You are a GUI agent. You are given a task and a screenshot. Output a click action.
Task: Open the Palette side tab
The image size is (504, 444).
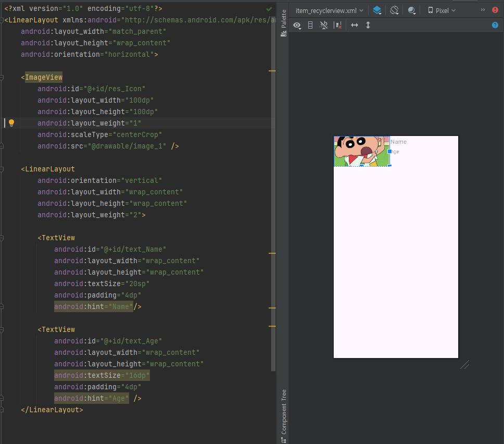coord(283,23)
